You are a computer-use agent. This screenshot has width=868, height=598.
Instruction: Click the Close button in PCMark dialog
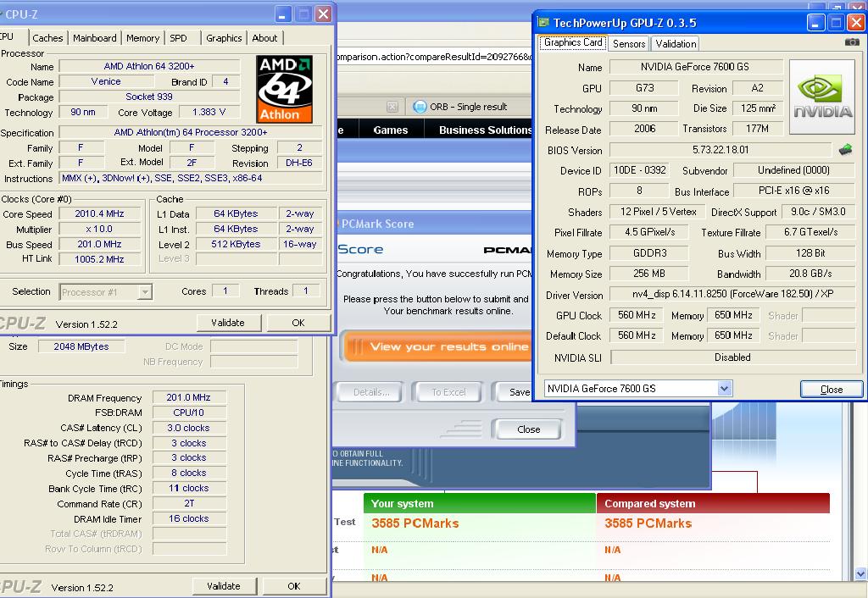click(x=528, y=429)
